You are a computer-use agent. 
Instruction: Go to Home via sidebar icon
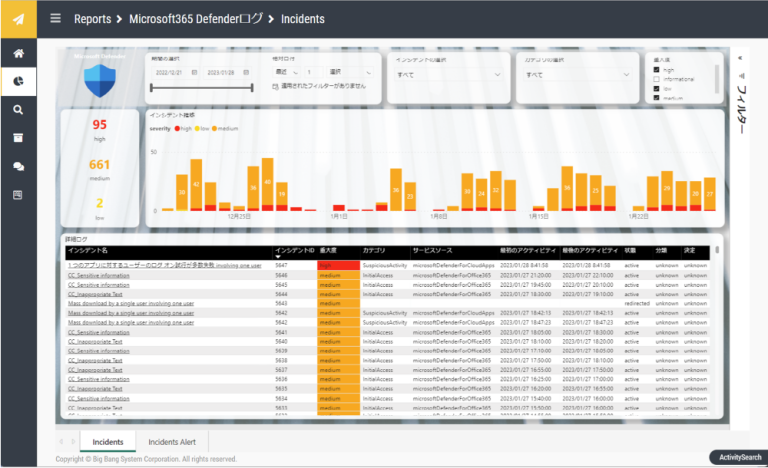coord(18,53)
